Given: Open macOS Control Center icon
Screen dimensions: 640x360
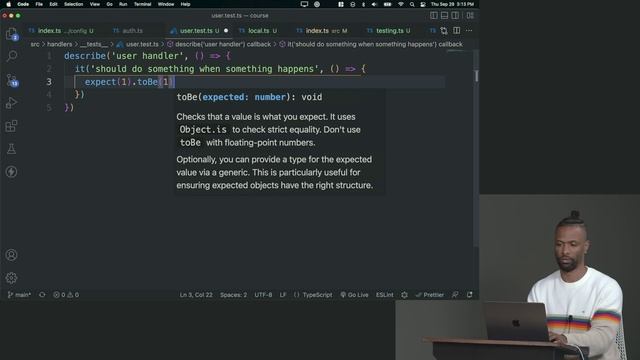Looking at the screenshot, I should pos(423,4).
